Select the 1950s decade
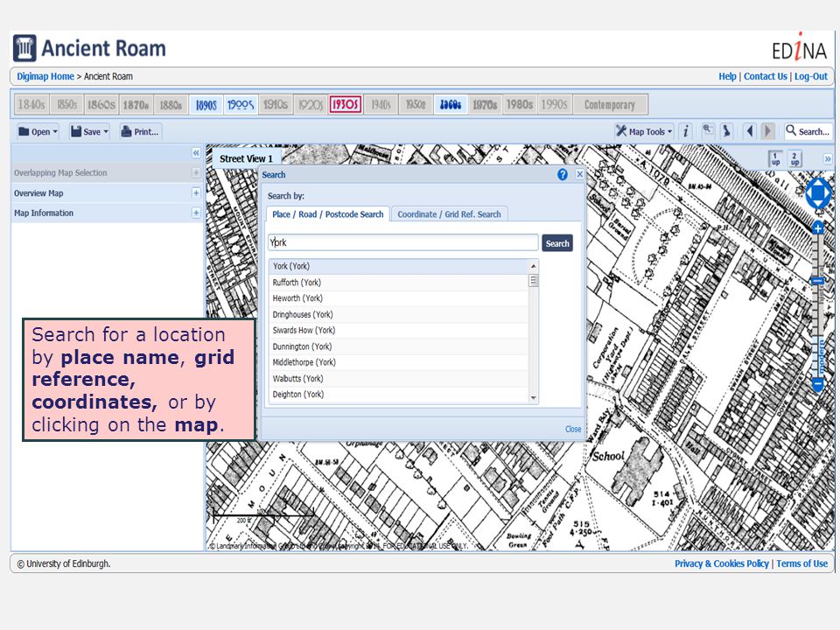840x630 pixels. (x=415, y=104)
